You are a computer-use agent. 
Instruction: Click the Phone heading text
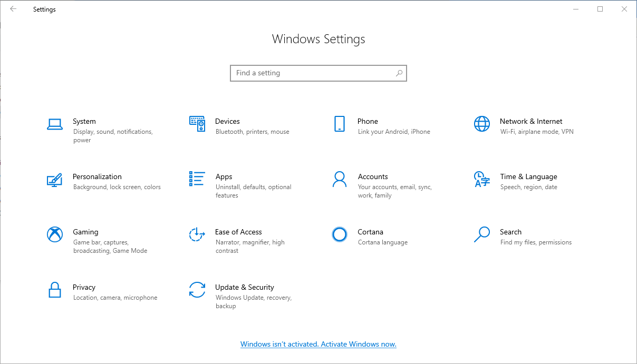pos(368,121)
